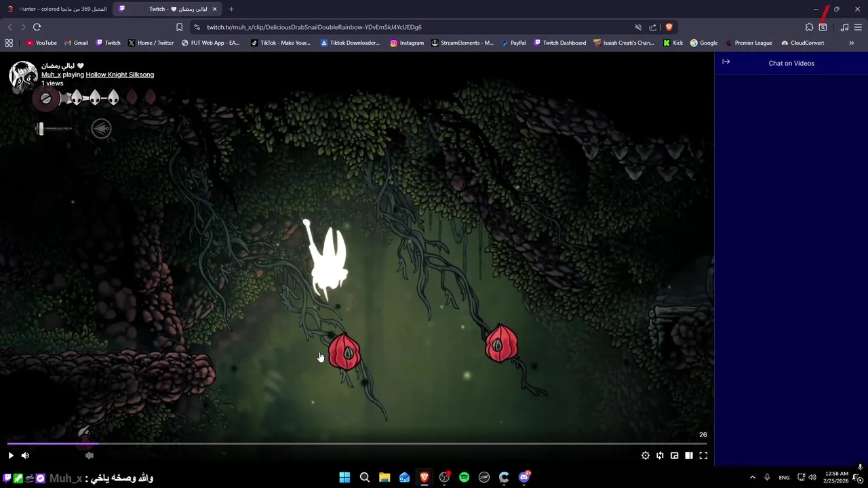Open the TikTok - Make Your bookmark
The image size is (868, 488).
[x=280, y=43]
